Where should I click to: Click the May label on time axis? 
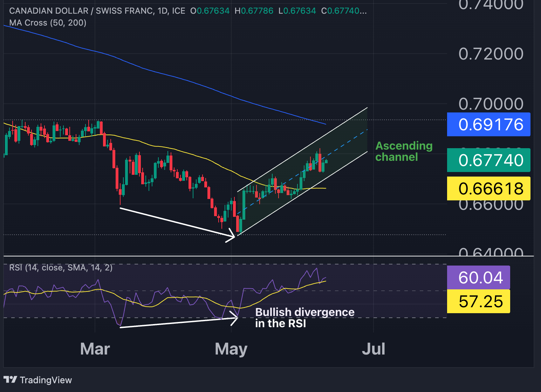(x=231, y=349)
